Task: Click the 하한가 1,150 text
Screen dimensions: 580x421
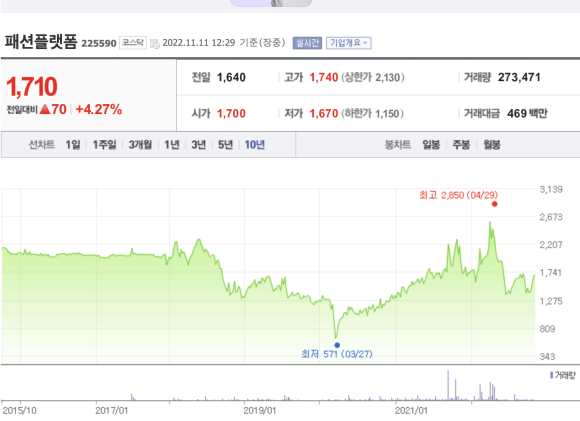Action: click(x=372, y=114)
